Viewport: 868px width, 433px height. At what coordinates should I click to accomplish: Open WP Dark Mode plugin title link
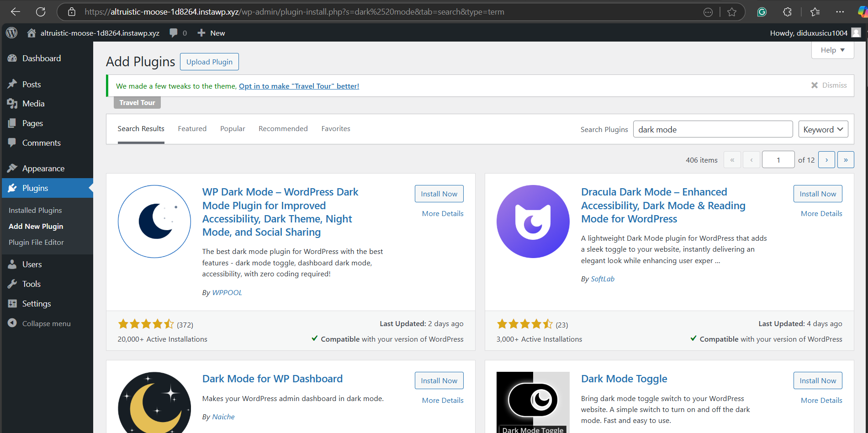pyautogui.click(x=280, y=212)
